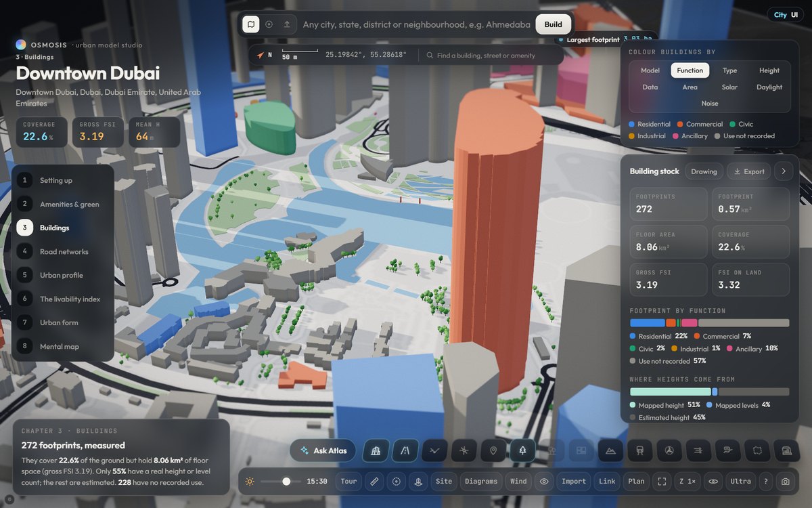
Task: Go to chapter 2 Amenities & green
Action: tap(63, 204)
